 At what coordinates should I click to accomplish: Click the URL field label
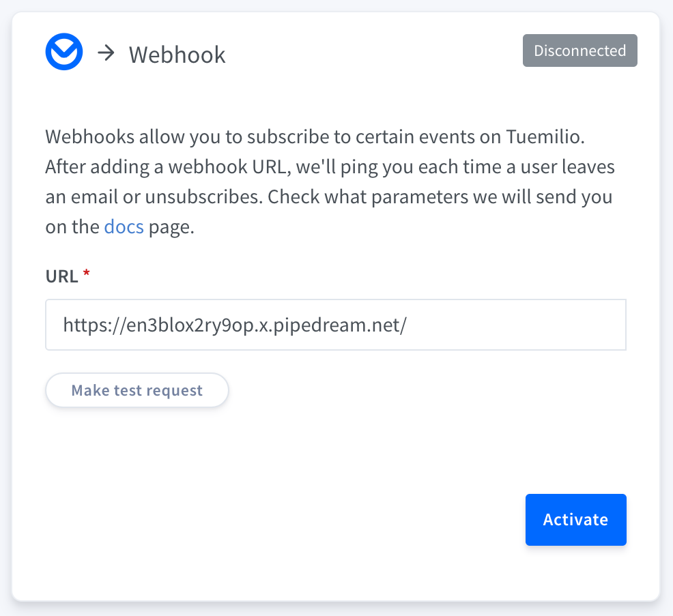tap(61, 276)
